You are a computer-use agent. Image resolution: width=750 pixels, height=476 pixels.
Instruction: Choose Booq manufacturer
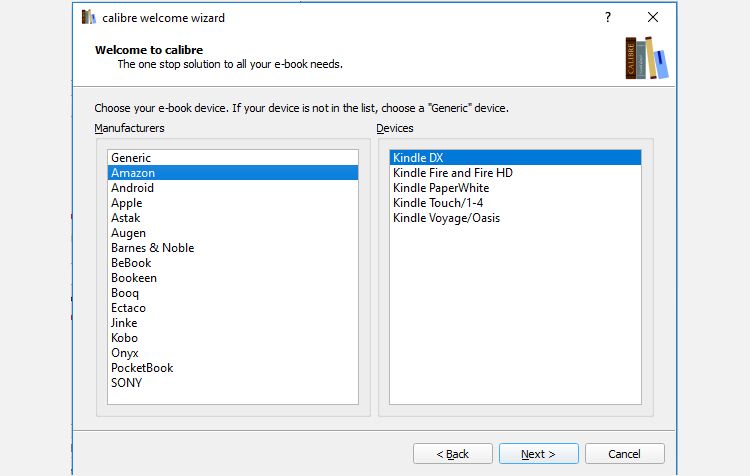(233, 293)
